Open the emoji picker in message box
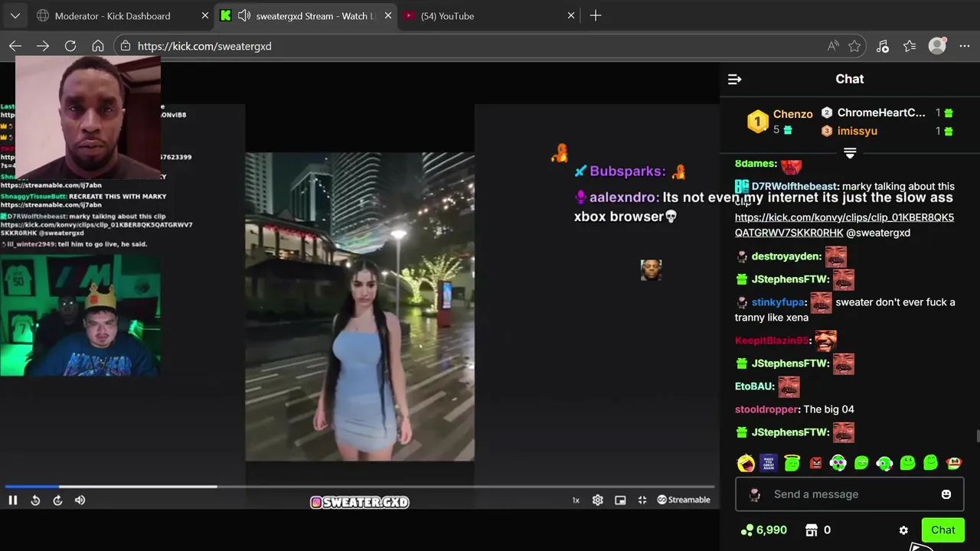 point(946,494)
